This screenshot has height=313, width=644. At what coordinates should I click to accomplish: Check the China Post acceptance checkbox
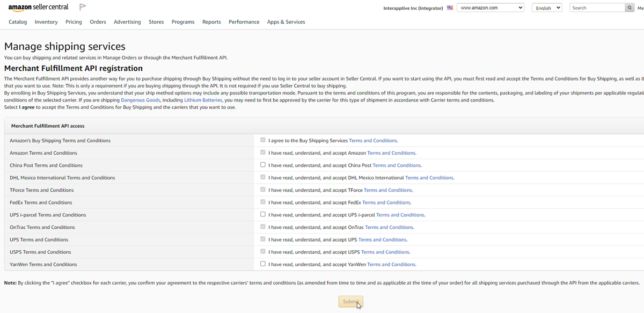click(x=263, y=165)
